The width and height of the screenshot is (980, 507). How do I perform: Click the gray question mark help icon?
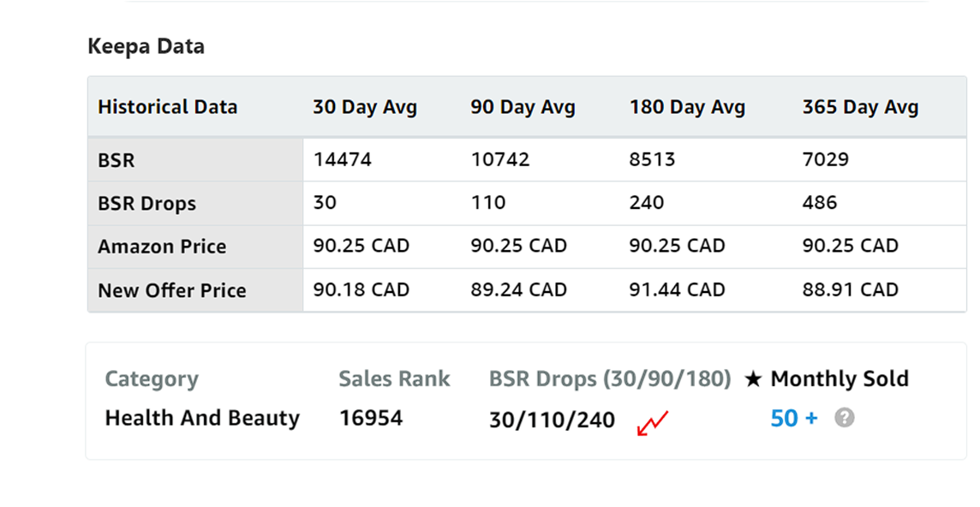coord(844,418)
